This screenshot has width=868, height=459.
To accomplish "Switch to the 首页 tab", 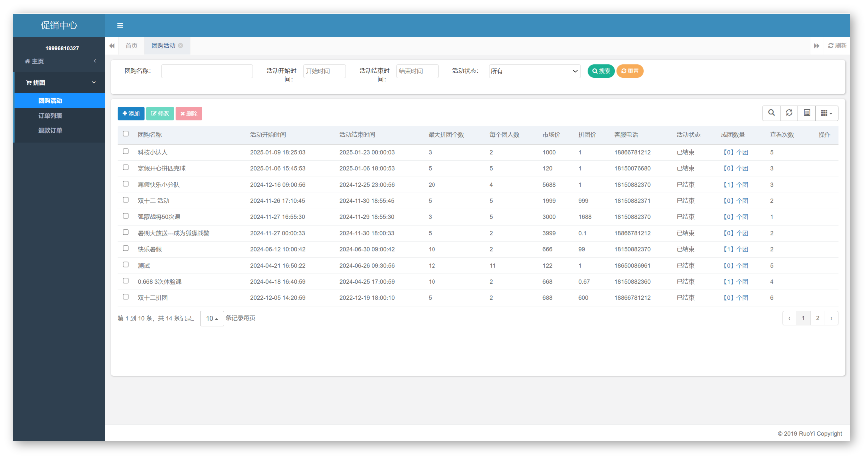I will tap(131, 46).
